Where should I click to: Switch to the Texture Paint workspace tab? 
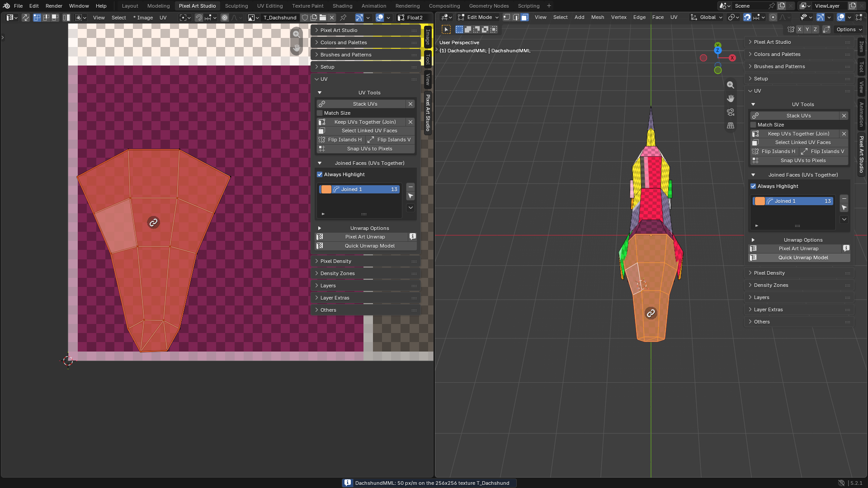point(307,6)
